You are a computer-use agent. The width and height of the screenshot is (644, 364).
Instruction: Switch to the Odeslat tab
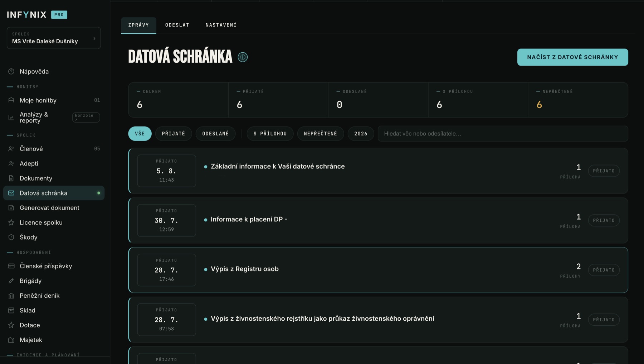(x=177, y=25)
